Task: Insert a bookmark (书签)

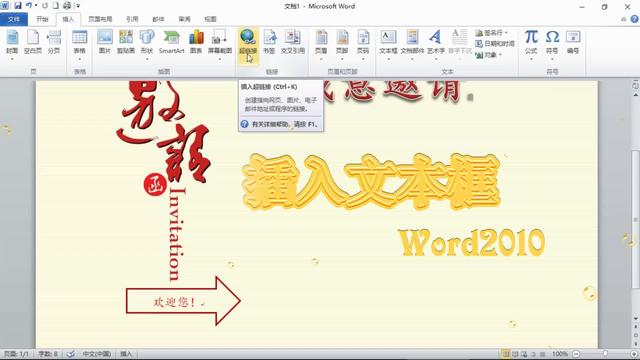Action: coord(269,42)
